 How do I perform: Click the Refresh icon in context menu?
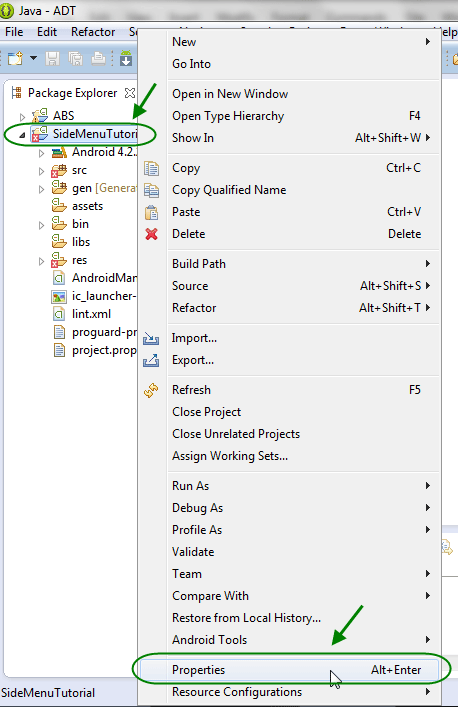pos(151,390)
